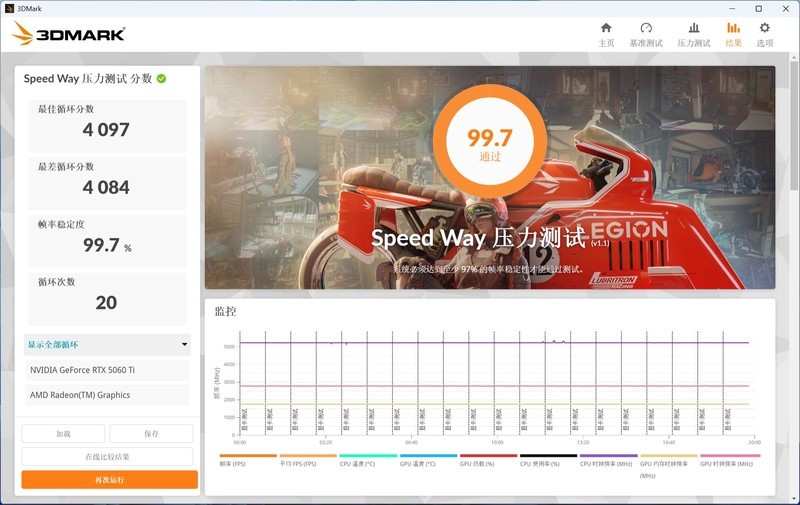
Task: Click the green pass checkmark beside Speed Way score
Action: tap(161, 79)
